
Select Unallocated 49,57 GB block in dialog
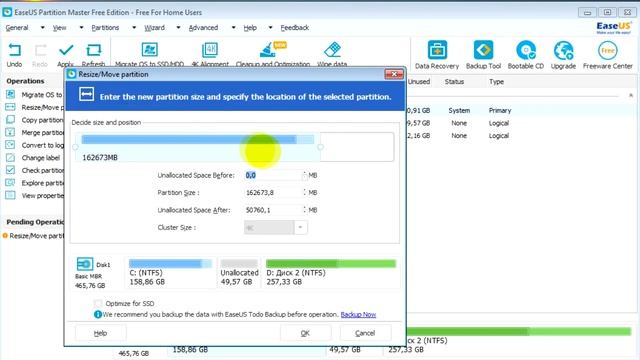[239, 273]
